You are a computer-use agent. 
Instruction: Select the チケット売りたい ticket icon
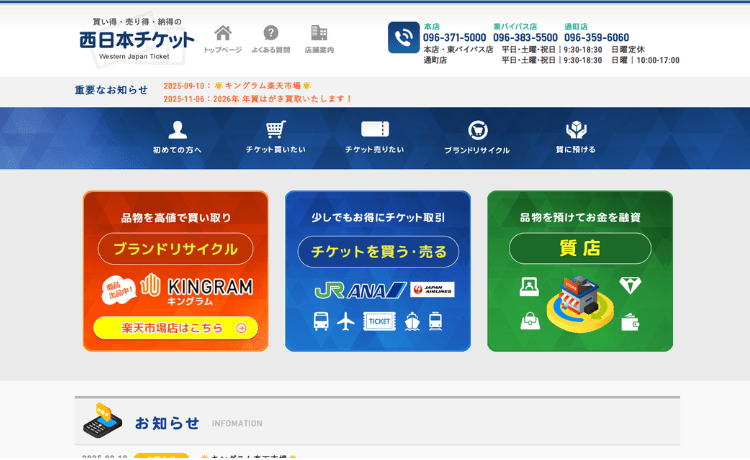(375, 129)
